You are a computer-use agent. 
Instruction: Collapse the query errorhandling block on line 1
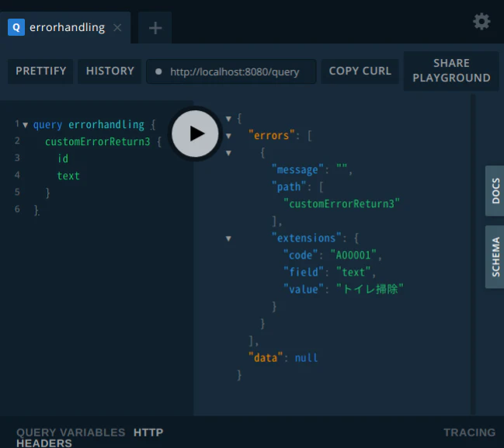26,125
